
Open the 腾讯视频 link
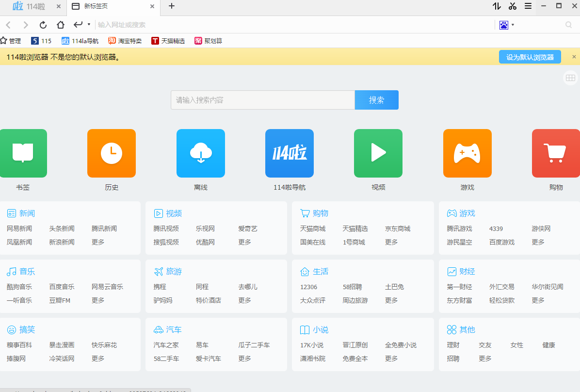pyautogui.click(x=166, y=228)
